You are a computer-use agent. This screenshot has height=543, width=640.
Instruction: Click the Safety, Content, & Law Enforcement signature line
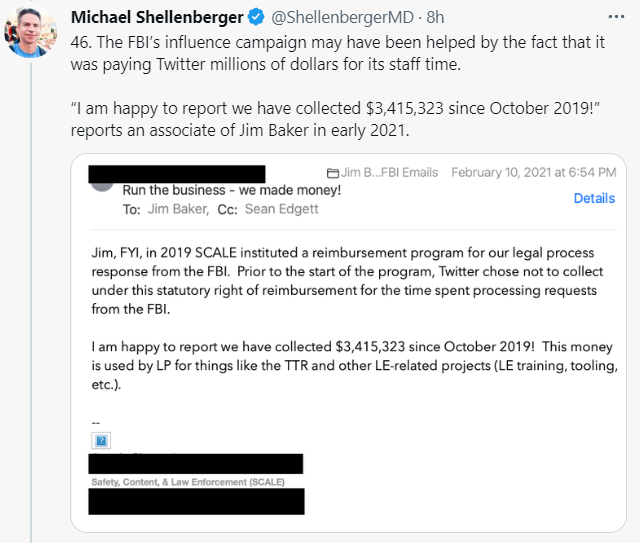(x=186, y=481)
